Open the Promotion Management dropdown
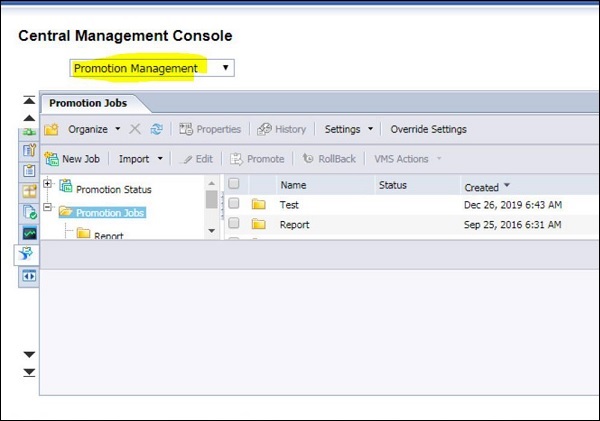Viewport: 600px width, 421px height. click(x=153, y=68)
